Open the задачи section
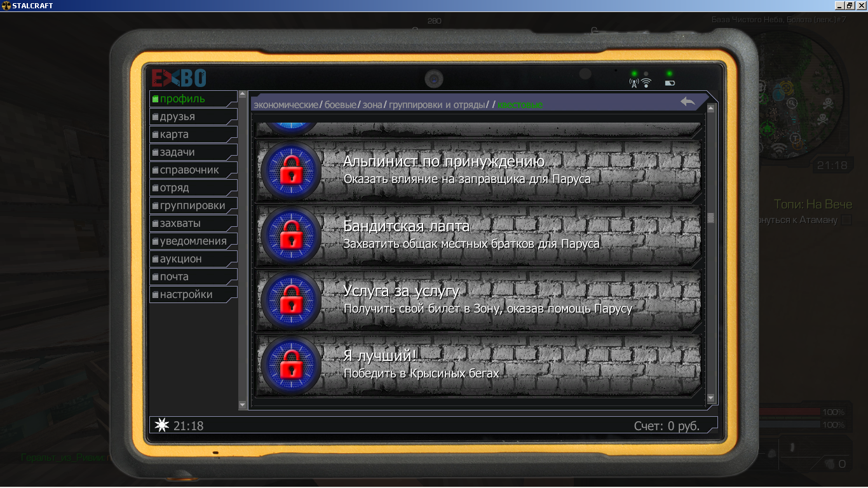The image size is (868, 488). [x=193, y=152]
